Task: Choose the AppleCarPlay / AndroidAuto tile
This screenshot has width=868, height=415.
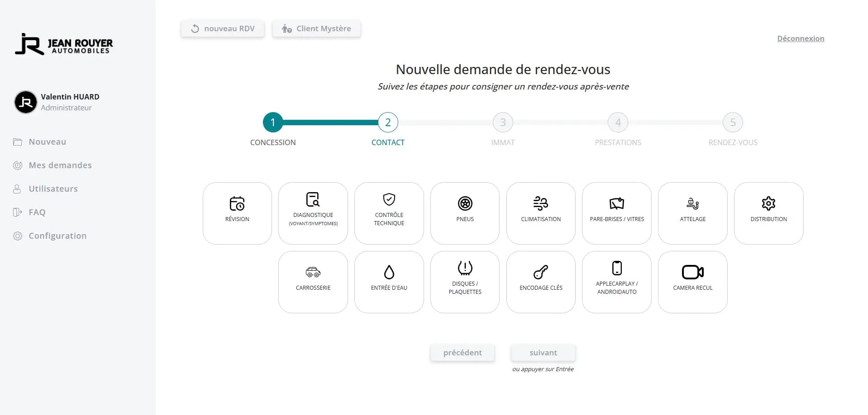Action: pos(616,282)
